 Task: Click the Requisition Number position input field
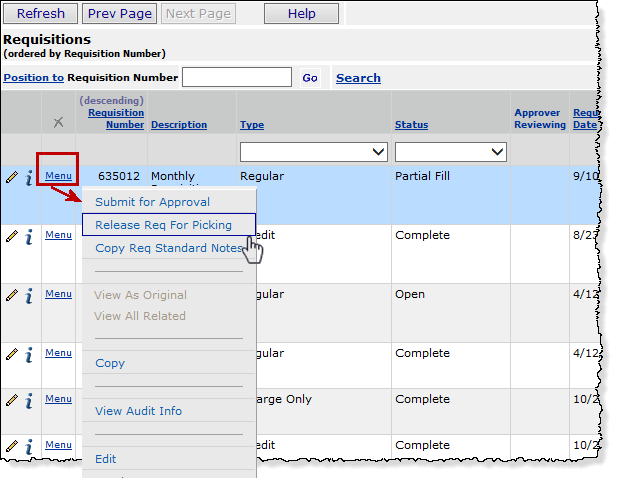point(237,77)
